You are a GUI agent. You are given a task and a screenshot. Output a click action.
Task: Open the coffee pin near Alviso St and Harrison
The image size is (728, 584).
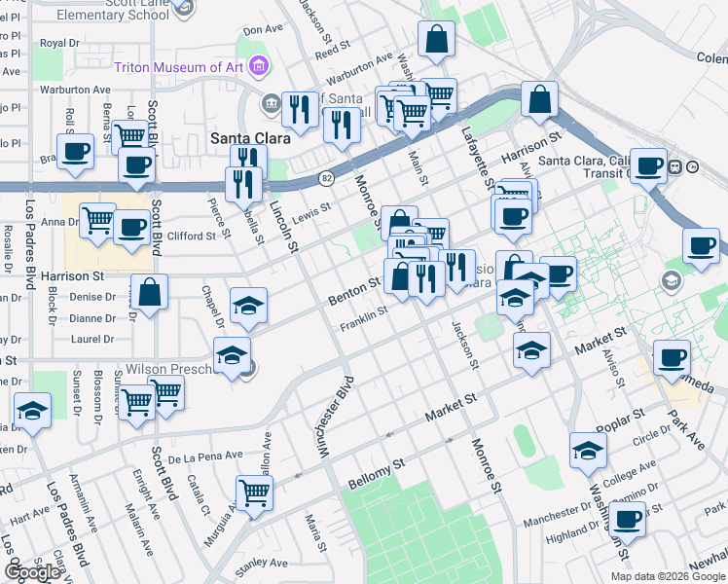click(513, 218)
